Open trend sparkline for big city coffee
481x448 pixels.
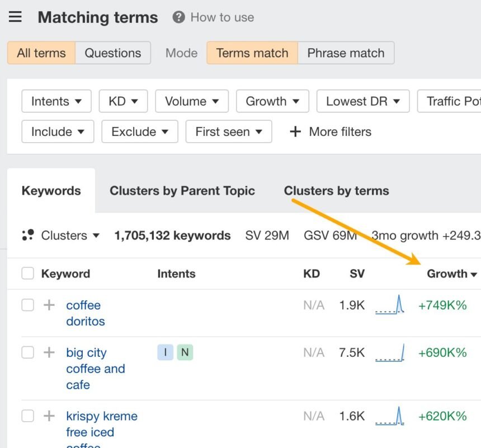tap(390, 352)
